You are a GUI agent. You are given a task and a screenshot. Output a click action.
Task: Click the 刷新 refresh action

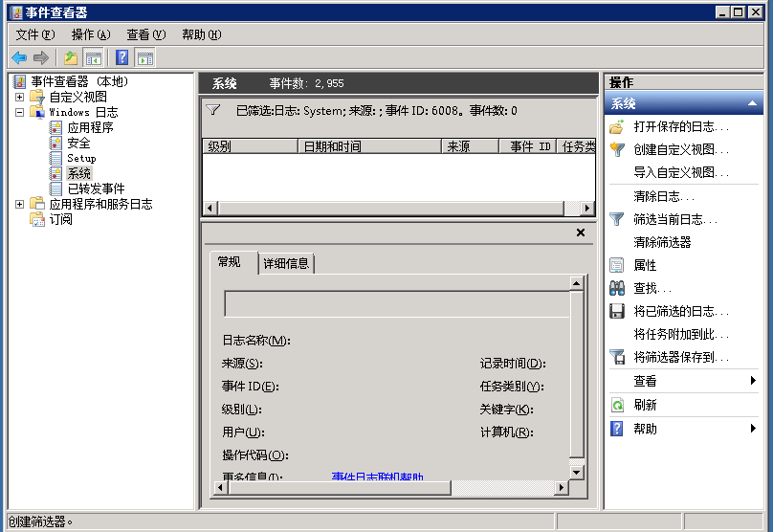click(x=645, y=405)
